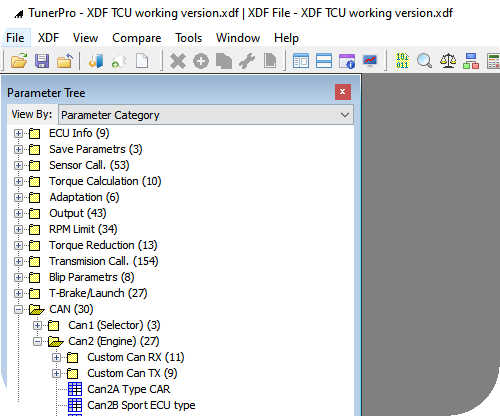This screenshot has height=416, width=500.
Task: Expand the Transmision Call. (154) node
Action: 18,261
